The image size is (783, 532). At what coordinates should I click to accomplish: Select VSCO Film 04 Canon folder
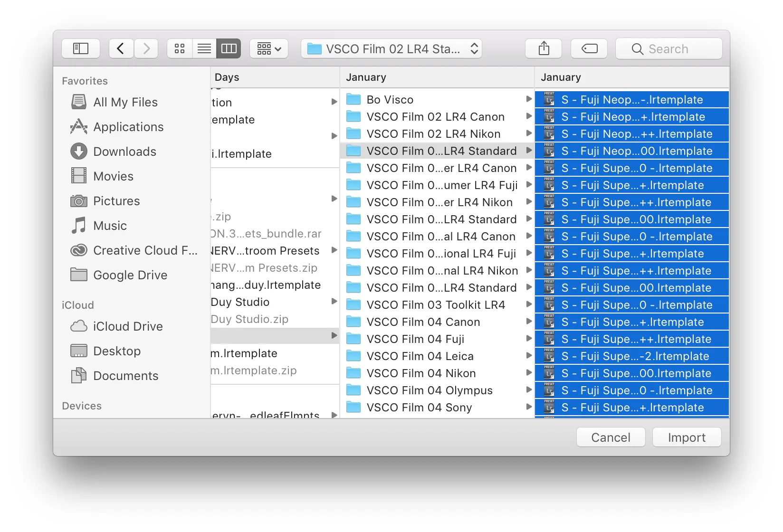(x=437, y=322)
